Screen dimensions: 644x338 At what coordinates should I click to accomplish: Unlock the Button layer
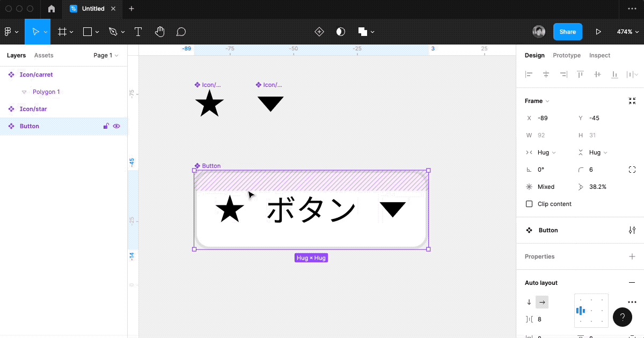106,126
